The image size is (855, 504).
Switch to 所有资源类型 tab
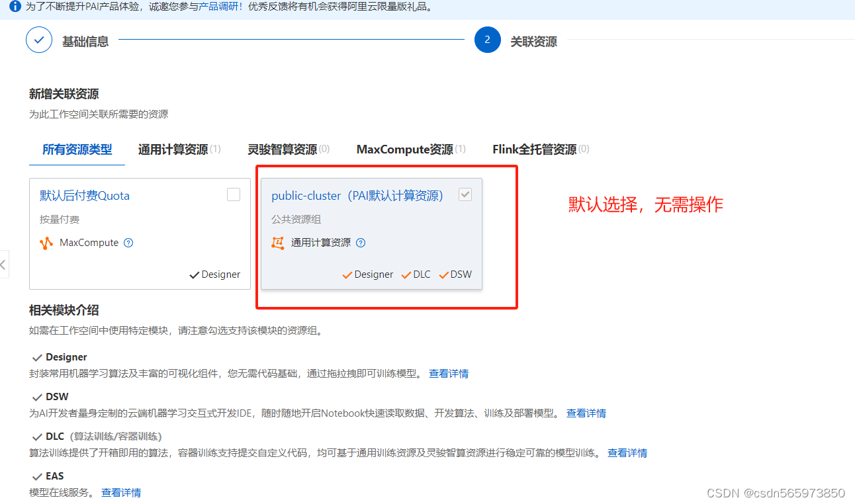click(x=77, y=149)
